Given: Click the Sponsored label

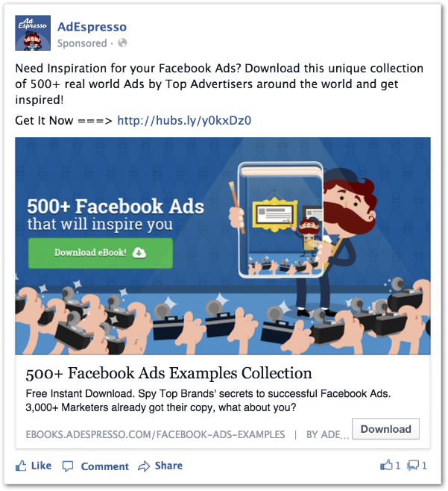Looking at the screenshot, I should point(82,43).
